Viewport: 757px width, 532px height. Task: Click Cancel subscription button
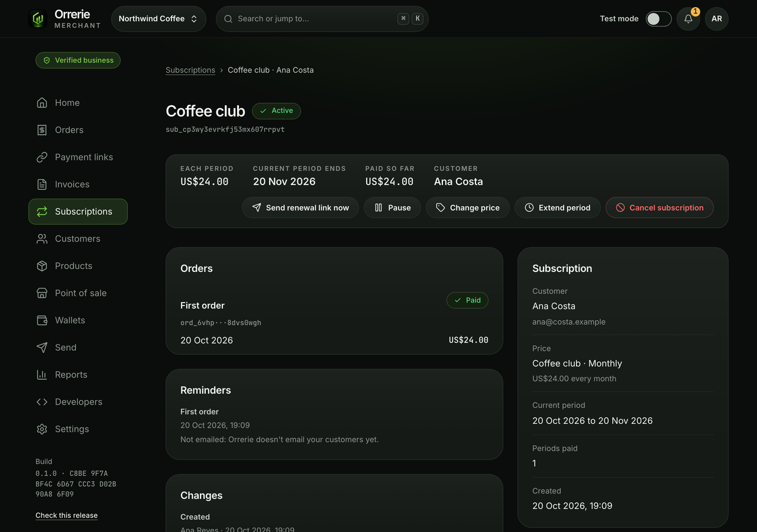point(659,207)
